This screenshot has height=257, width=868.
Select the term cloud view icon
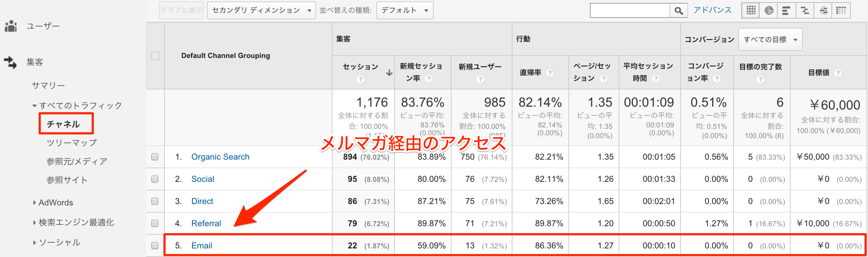point(823,10)
